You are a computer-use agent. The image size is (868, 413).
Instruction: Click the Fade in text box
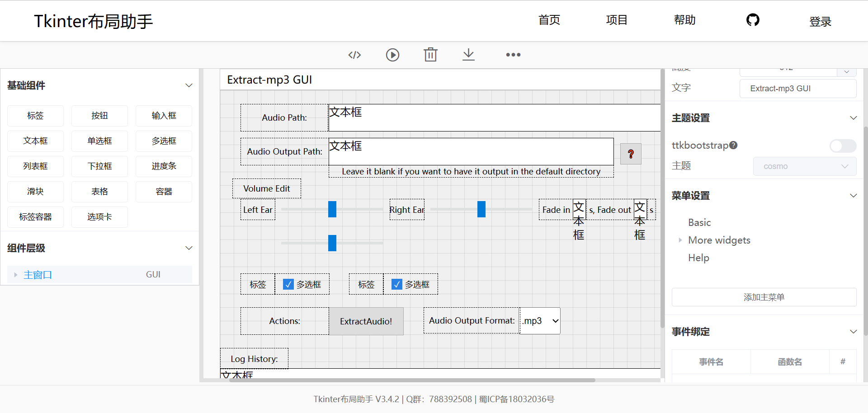pyautogui.click(x=579, y=210)
